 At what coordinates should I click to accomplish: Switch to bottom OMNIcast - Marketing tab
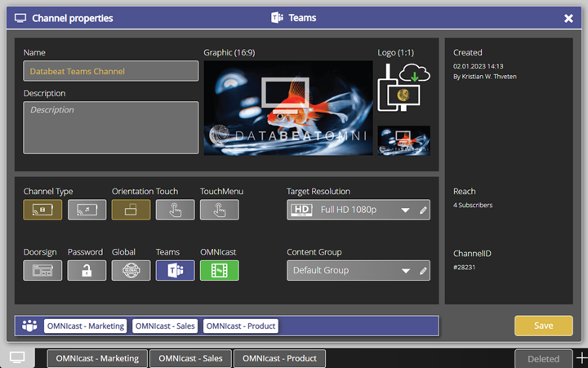click(97, 359)
